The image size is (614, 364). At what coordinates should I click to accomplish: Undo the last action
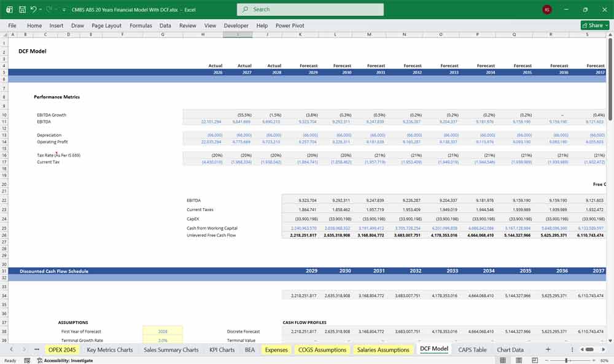(34, 9)
